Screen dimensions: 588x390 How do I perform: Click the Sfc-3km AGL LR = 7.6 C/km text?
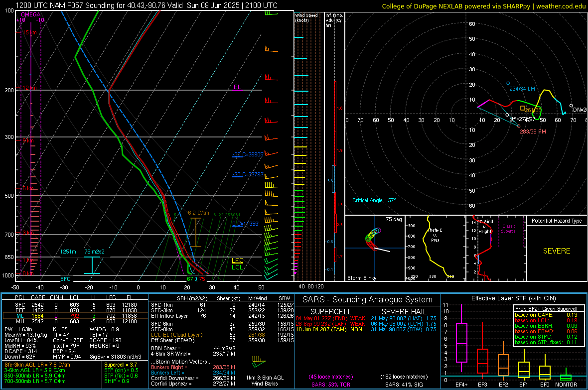[37, 365]
